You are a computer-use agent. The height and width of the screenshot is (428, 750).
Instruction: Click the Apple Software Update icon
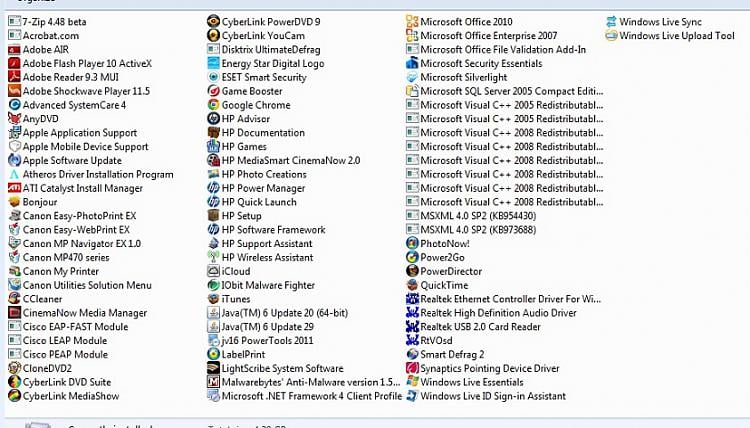point(14,160)
